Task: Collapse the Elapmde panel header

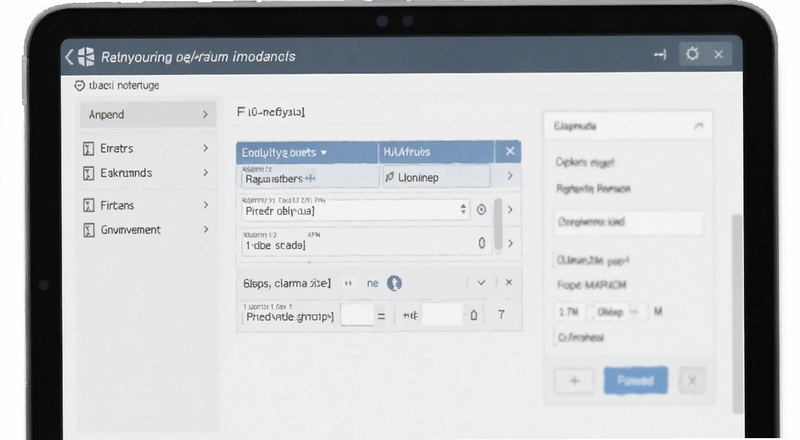Action: [x=628, y=126]
